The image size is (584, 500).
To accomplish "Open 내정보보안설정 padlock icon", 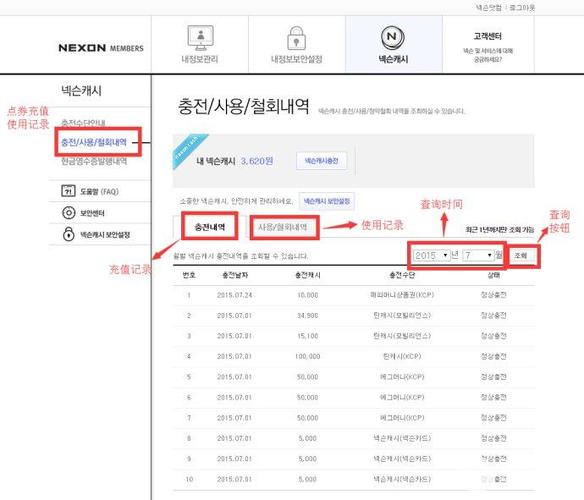I will pyautogui.click(x=296, y=38).
